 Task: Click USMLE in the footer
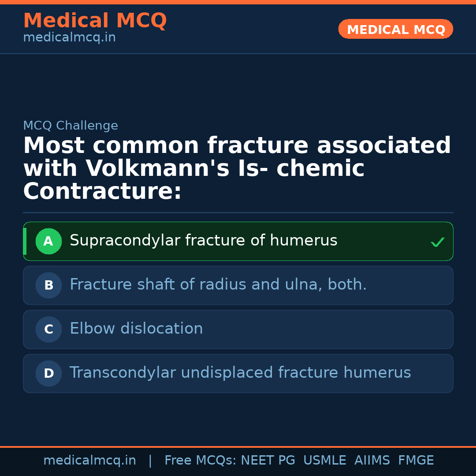(x=324, y=461)
